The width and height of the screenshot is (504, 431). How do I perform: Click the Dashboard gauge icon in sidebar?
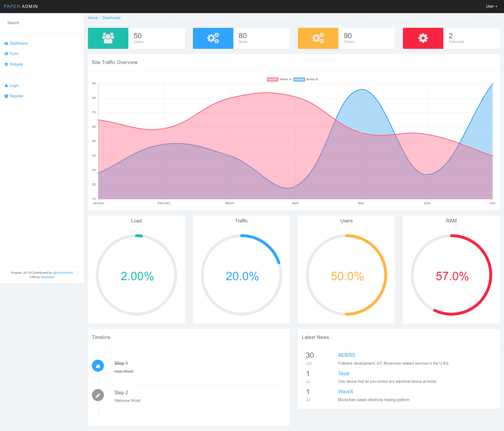point(6,43)
